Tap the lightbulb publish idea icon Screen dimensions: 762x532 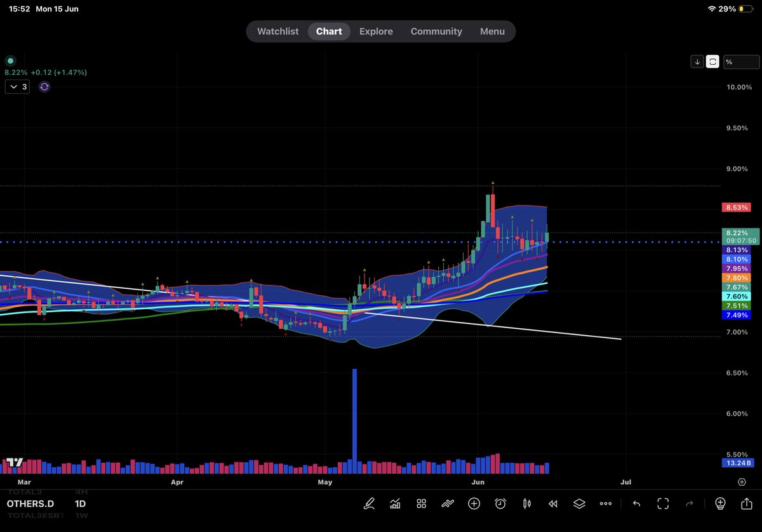(720, 503)
